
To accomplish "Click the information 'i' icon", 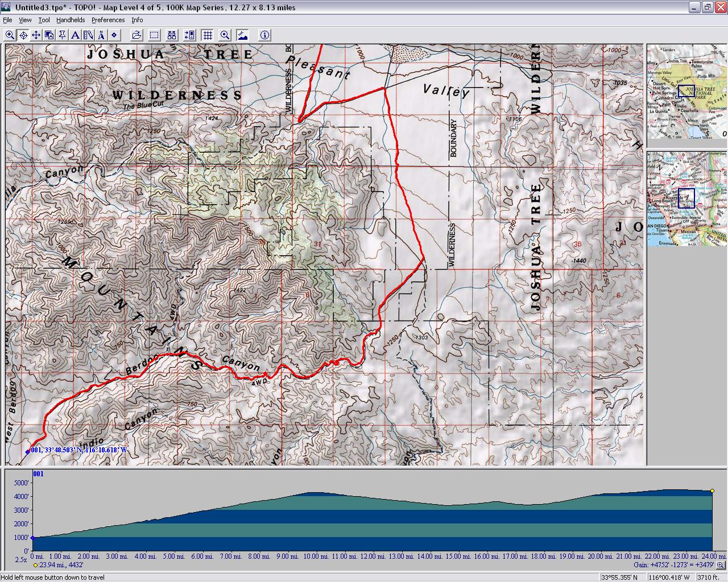I will point(264,35).
